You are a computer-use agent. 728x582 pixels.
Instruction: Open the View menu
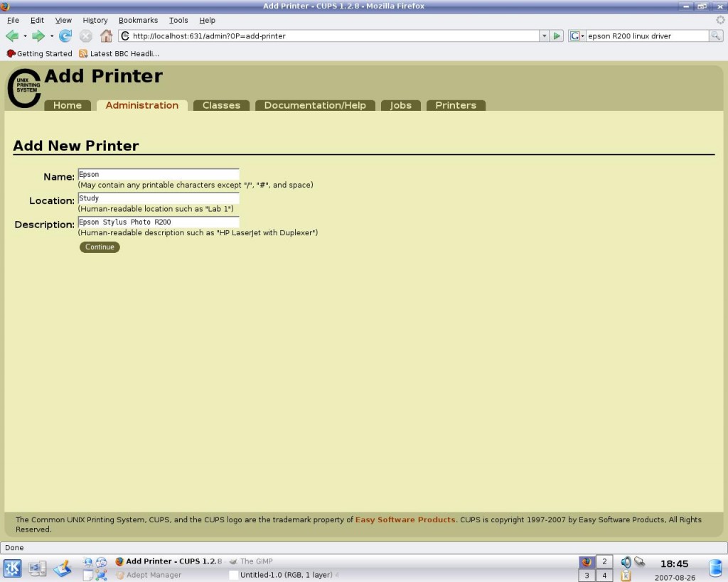coord(63,20)
